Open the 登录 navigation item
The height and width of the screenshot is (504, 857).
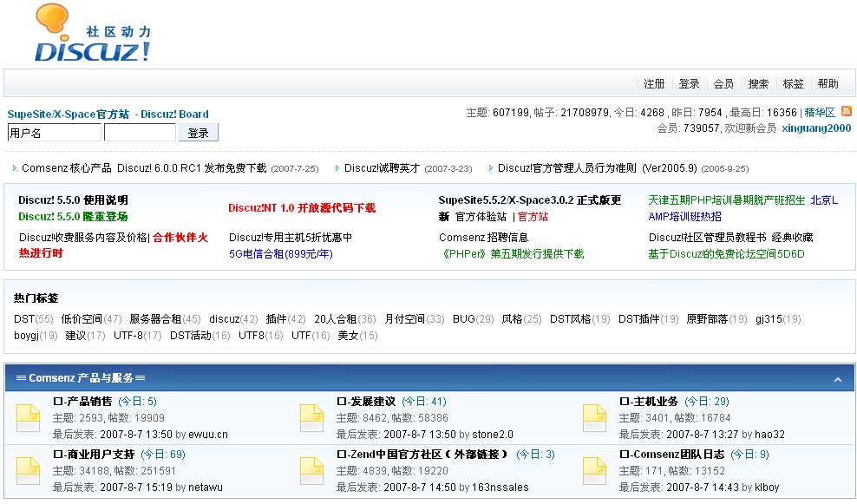coord(689,83)
